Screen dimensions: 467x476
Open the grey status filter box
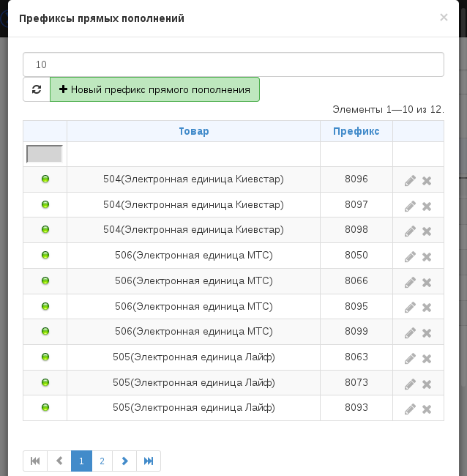(45, 154)
